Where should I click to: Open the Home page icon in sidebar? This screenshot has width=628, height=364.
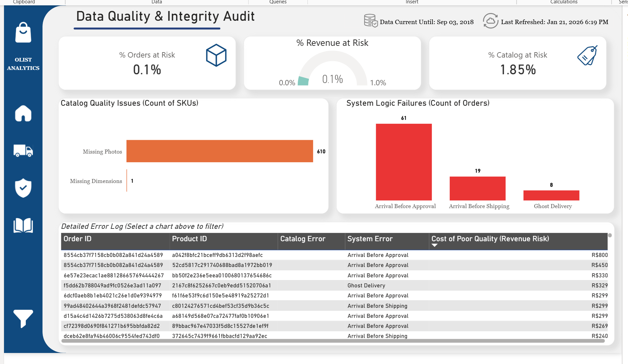click(x=23, y=113)
